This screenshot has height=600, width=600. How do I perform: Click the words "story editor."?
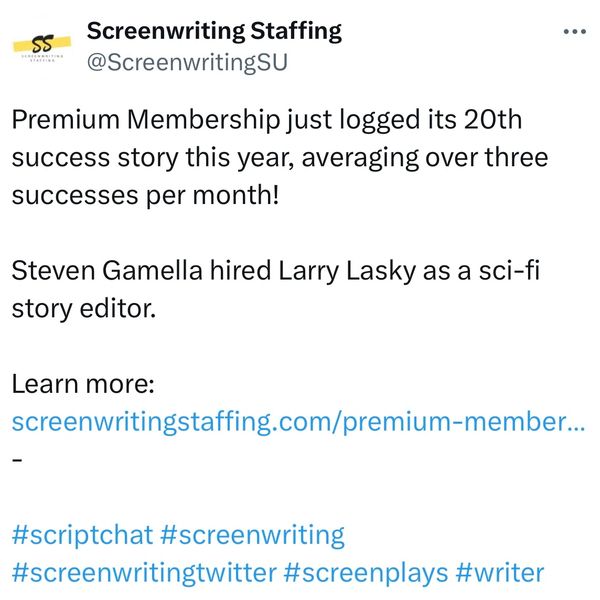pyautogui.click(x=84, y=306)
